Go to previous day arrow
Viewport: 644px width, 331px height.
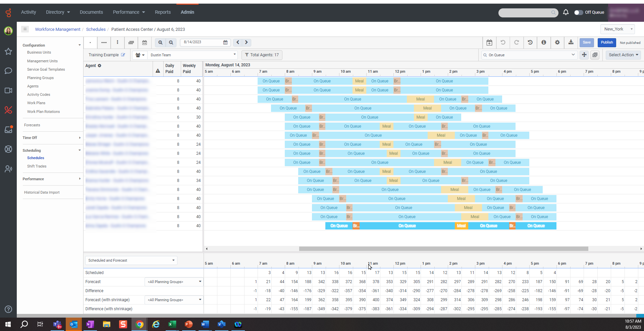tap(238, 43)
